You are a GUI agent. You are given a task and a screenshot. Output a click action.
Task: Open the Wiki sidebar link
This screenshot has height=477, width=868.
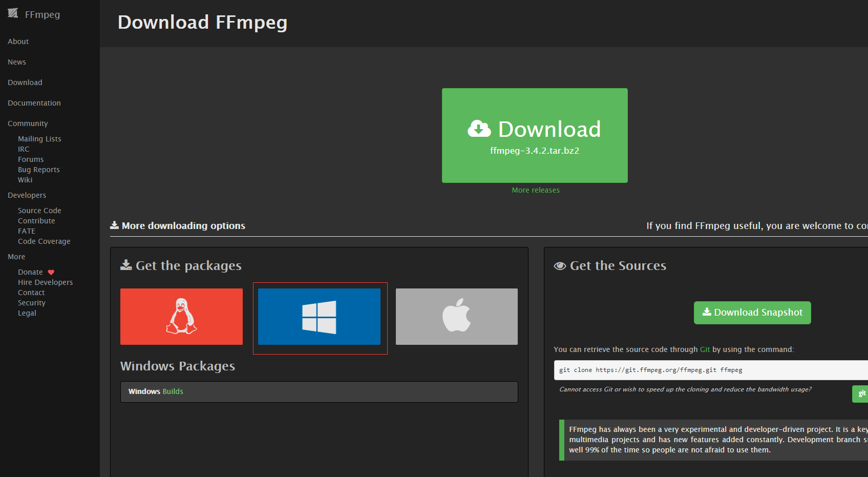25,180
